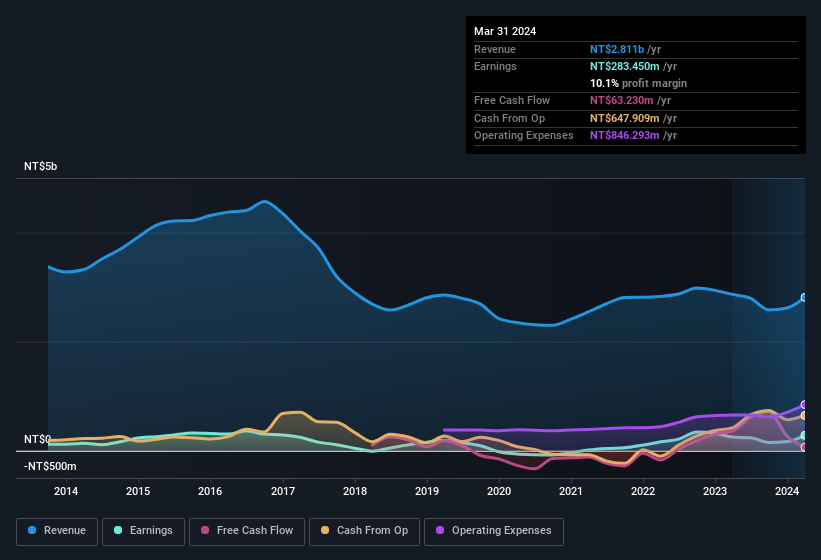Click the 2015 x-axis label
821x560 pixels.
tap(138, 491)
